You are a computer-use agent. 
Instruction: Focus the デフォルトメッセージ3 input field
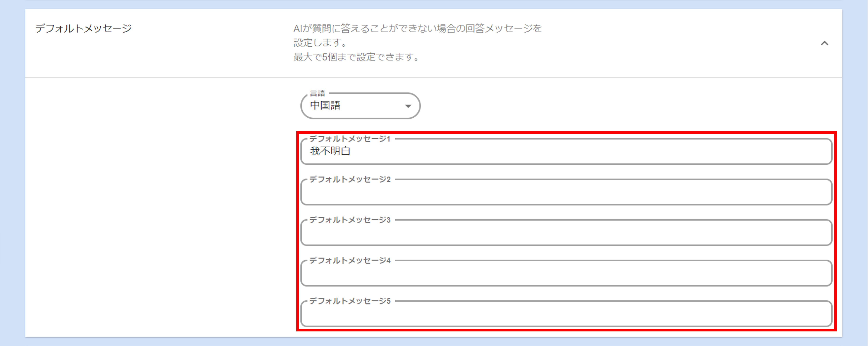click(x=566, y=233)
